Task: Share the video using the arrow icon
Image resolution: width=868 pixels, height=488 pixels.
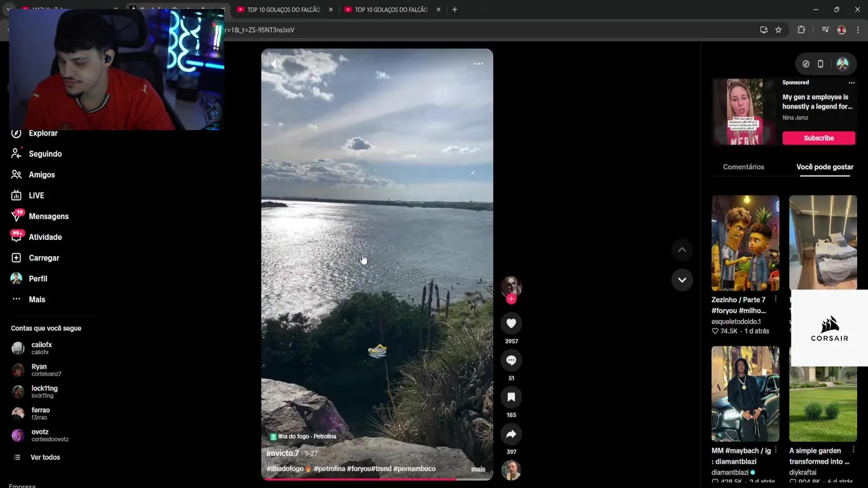Action: tap(511, 434)
